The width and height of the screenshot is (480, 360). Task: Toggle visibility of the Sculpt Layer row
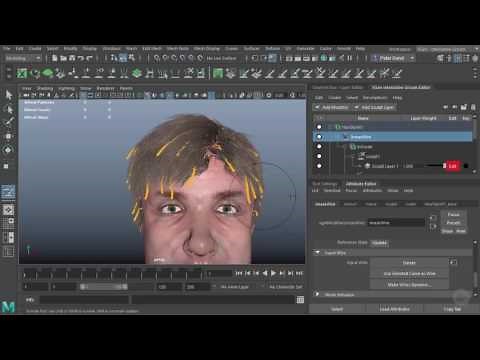tap(319, 166)
